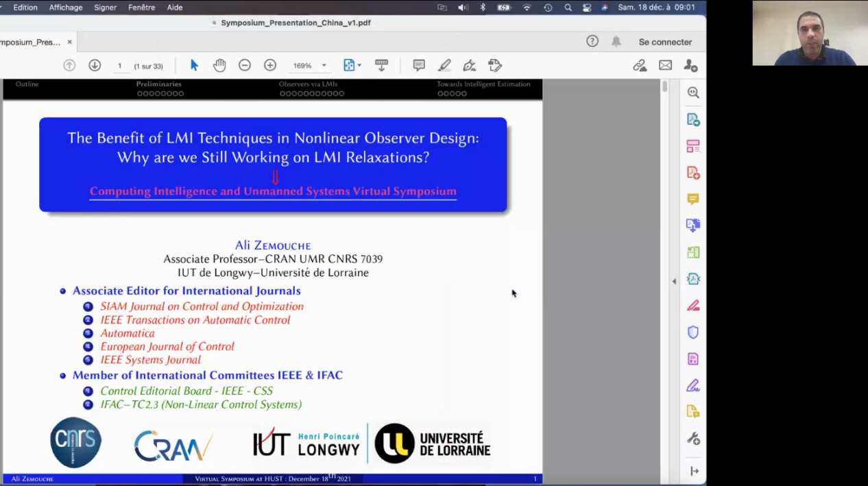
Task: Add a sticky note comment from toolbar
Action: click(419, 65)
